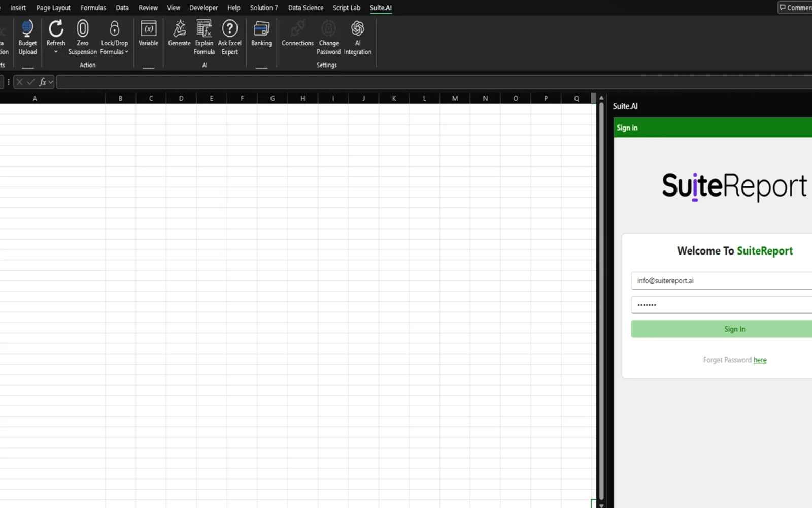This screenshot has width=812, height=508.
Task: Click the Generate AI icon
Action: [x=179, y=29]
